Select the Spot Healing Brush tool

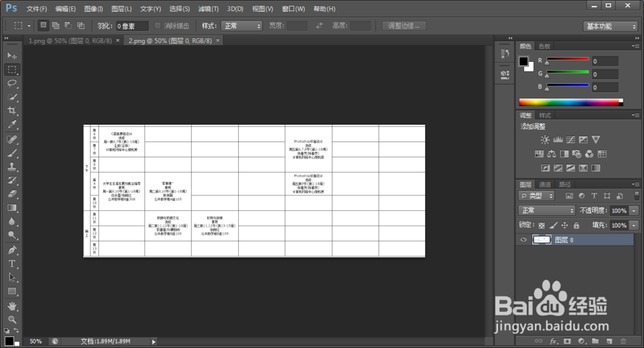pyautogui.click(x=12, y=139)
